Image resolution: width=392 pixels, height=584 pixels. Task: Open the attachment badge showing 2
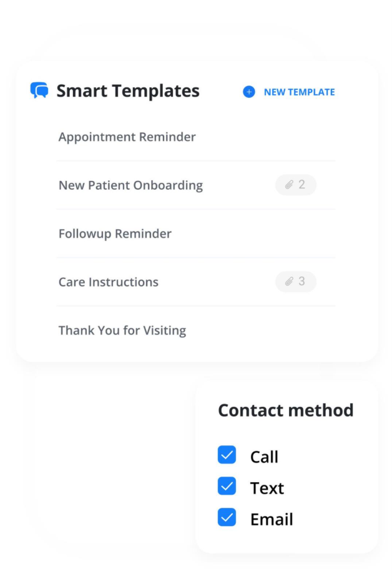[295, 185]
